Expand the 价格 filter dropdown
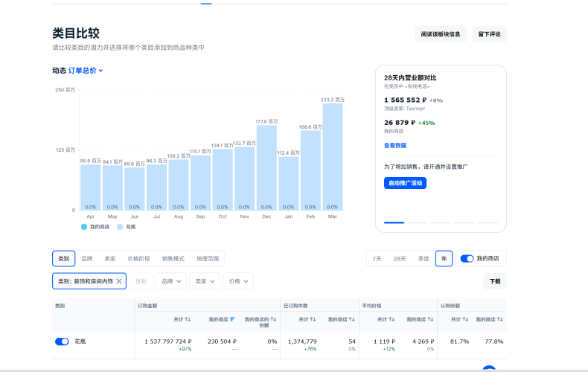The image size is (588, 372). pos(237,281)
